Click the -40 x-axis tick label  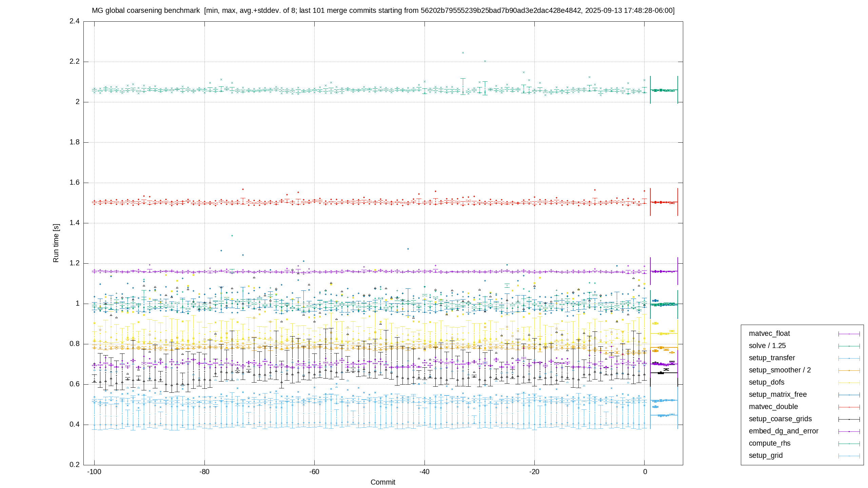coord(424,472)
